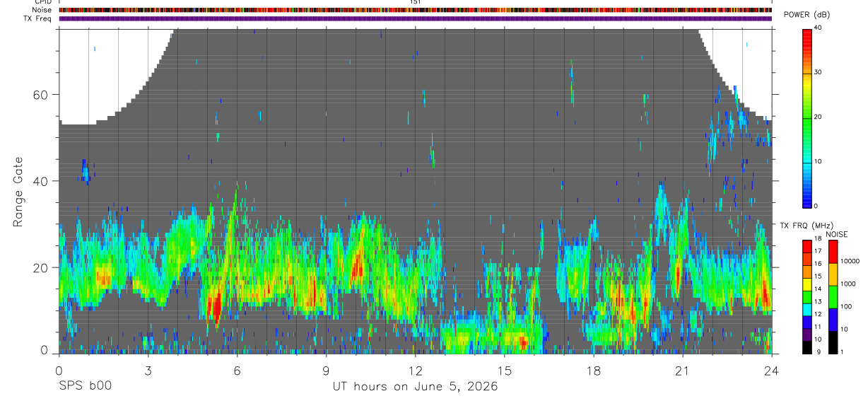Click red top segment of TX FRQ scale
This screenshot has height=401, width=868.
807,247
